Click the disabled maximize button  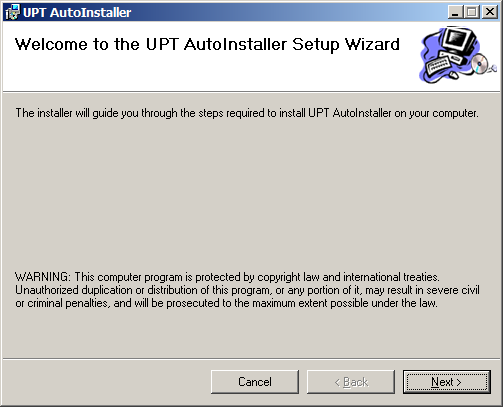472,12
